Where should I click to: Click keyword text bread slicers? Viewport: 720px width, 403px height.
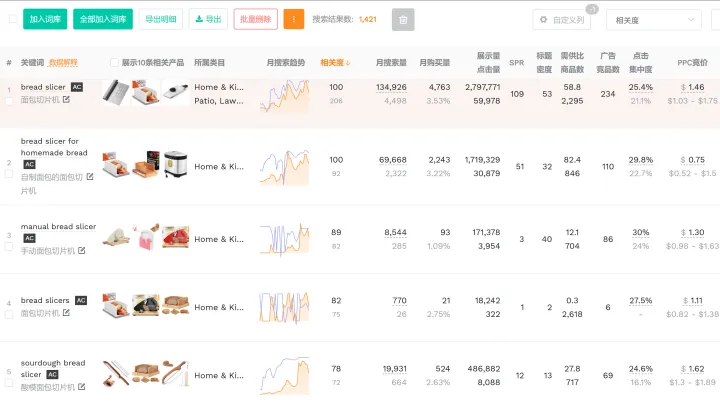coord(45,300)
